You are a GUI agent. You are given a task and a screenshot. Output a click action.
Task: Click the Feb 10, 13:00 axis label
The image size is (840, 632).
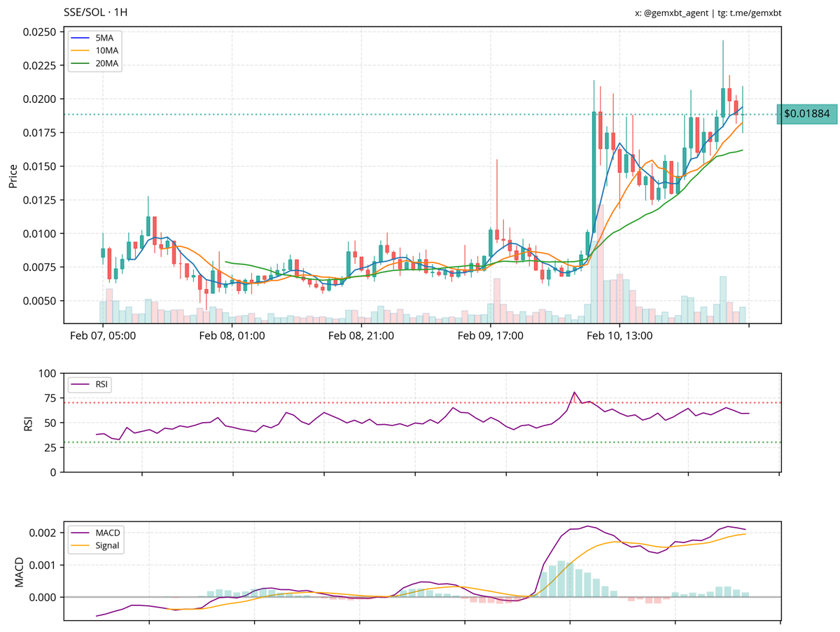tap(619, 336)
